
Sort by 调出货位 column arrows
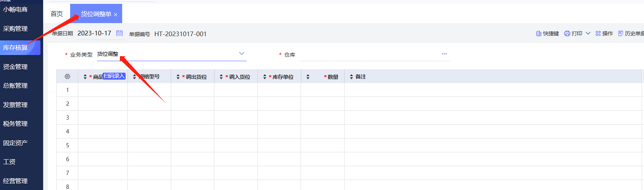coord(178,77)
